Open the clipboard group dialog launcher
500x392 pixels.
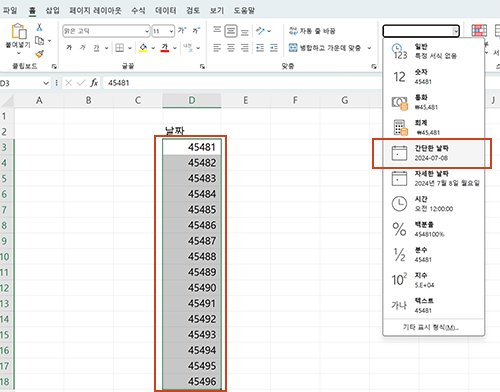click(x=54, y=67)
